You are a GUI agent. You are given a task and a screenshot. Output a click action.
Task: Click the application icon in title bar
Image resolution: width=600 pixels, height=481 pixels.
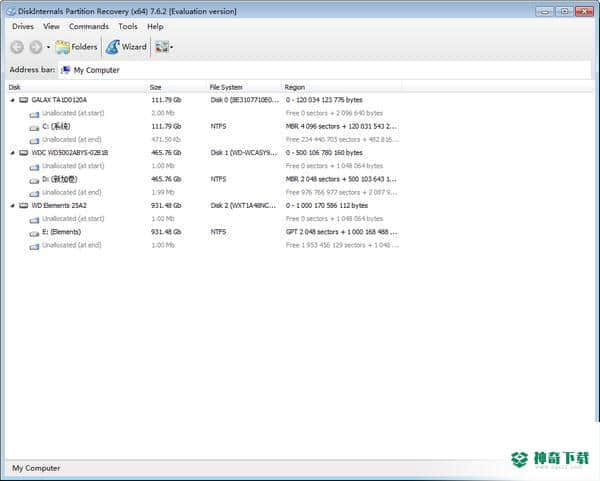click(x=11, y=11)
